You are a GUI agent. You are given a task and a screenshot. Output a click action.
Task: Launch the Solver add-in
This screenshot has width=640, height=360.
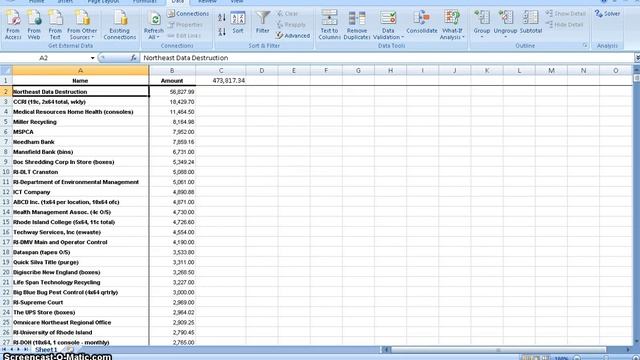click(x=607, y=13)
